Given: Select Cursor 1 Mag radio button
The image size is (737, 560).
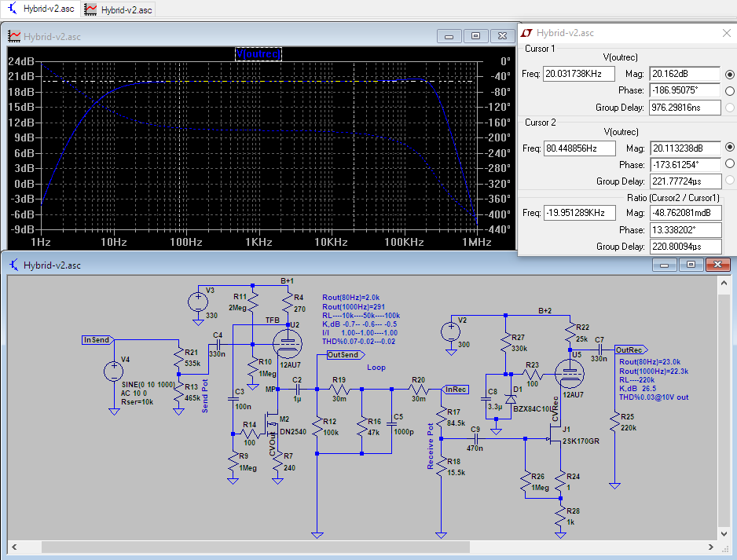Looking at the screenshot, I should coord(730,75).
